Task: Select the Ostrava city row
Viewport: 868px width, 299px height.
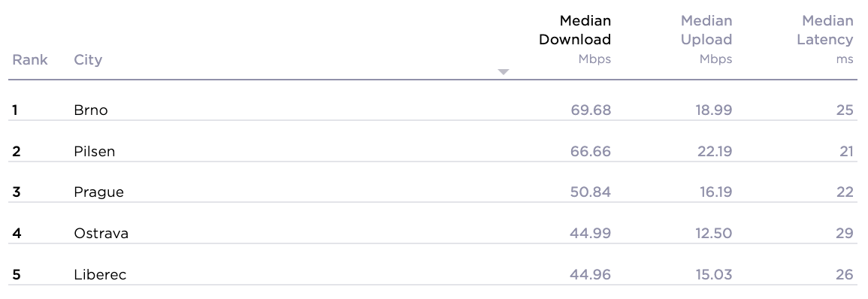Action: (433, 233)
